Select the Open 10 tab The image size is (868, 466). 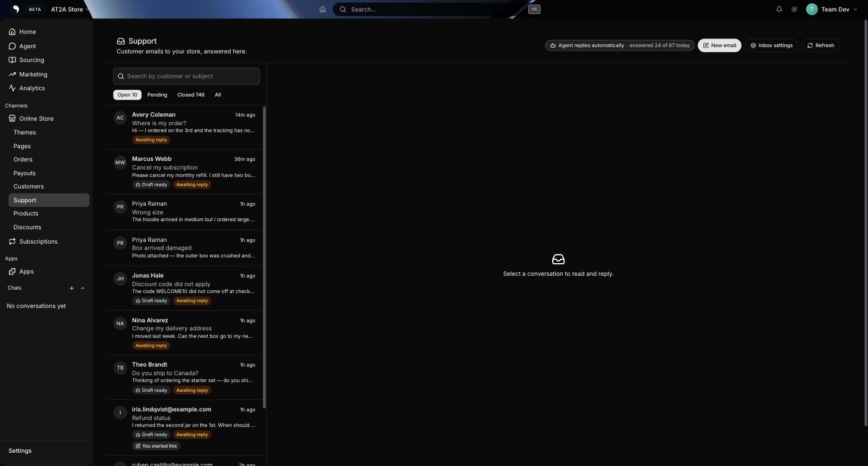coord(127,95)
